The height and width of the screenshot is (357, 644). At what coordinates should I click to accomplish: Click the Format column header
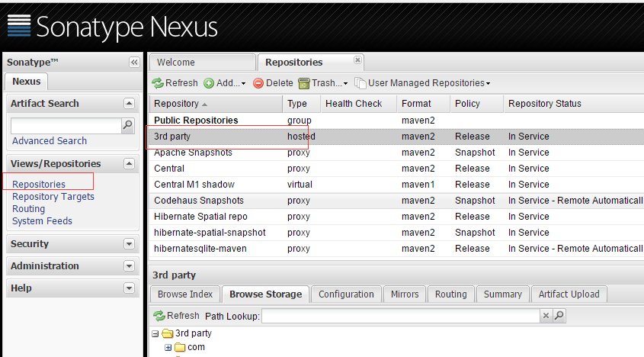(424, 104)
